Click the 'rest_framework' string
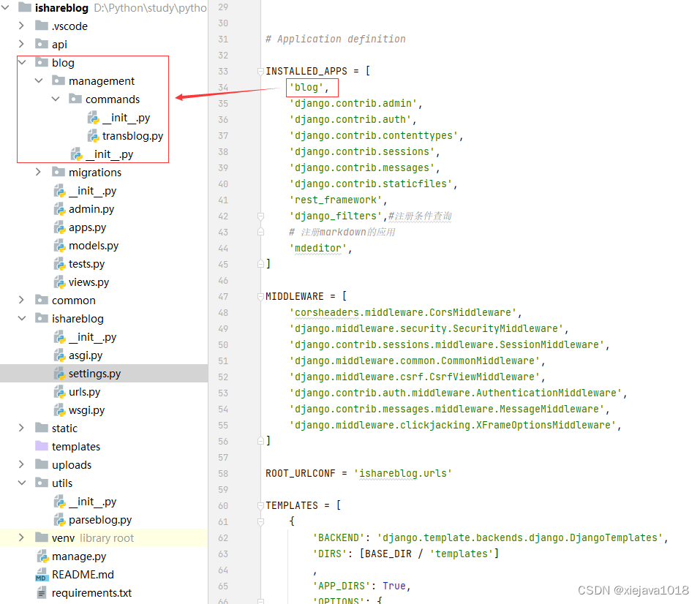The width and height of the screenshot is (700, 604). 336,200
